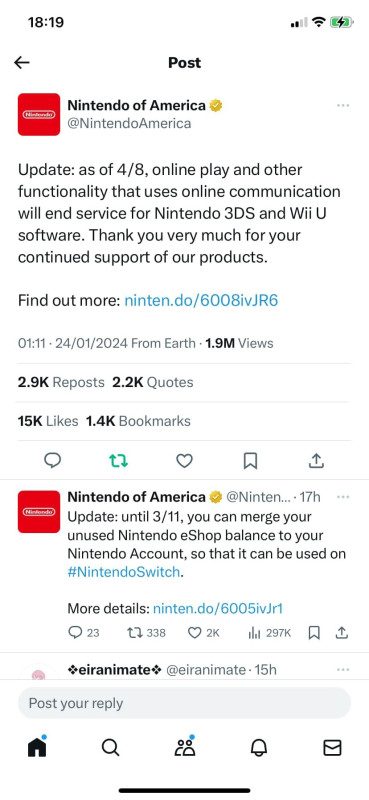Tap the Post your reply field

point(184,703)
